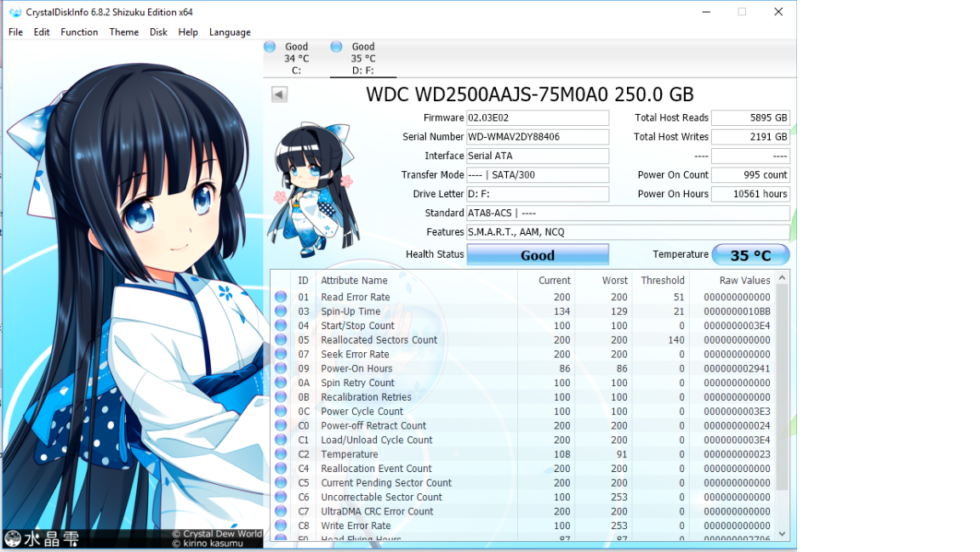Click the raw value 0000000010BB

pos(737,311)
